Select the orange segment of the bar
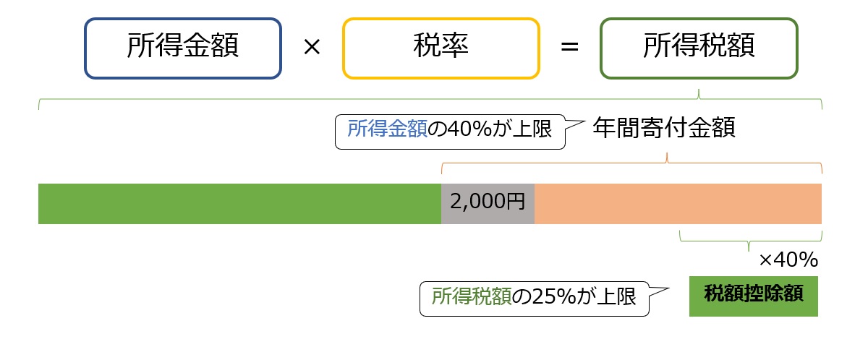 click(678, 204)
